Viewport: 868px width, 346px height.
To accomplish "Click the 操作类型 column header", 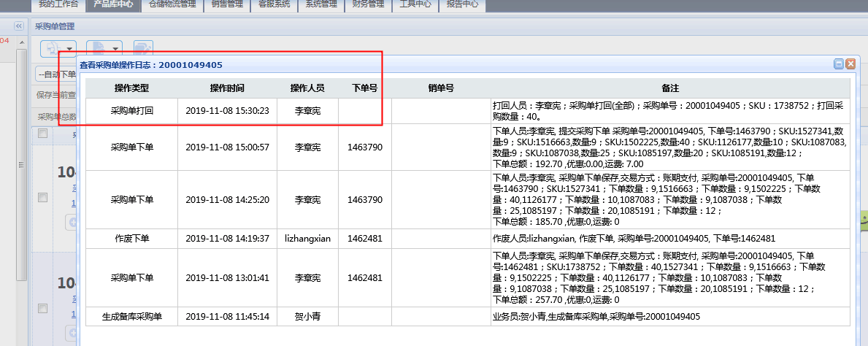I will click(x=131, y=88).
